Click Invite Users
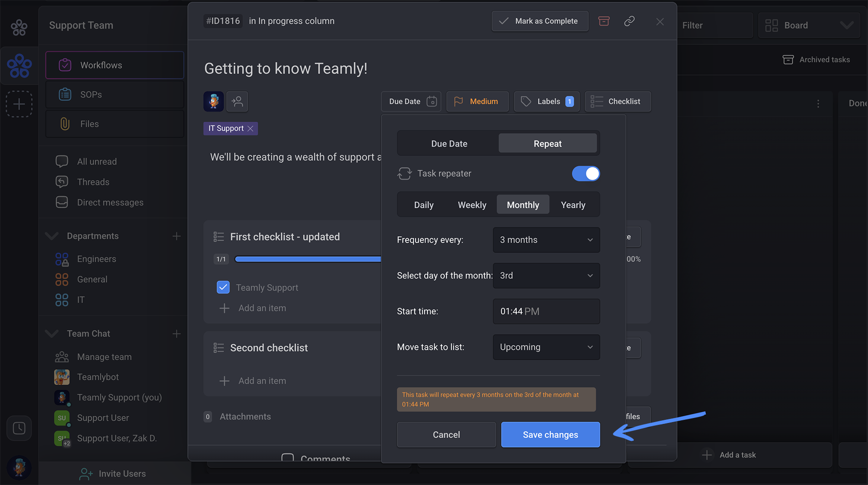868x485 pixels. 113,474
